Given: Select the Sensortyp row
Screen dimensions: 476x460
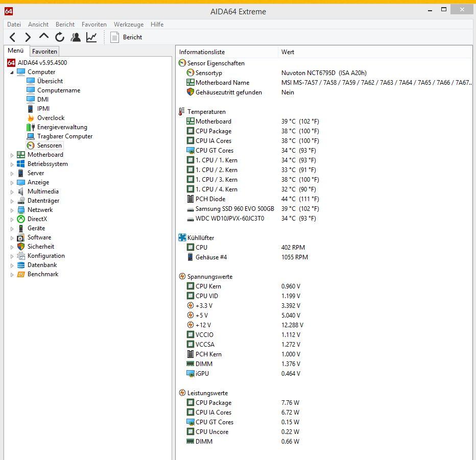Looking at the screenshot, I should click(x=324, y=73).
